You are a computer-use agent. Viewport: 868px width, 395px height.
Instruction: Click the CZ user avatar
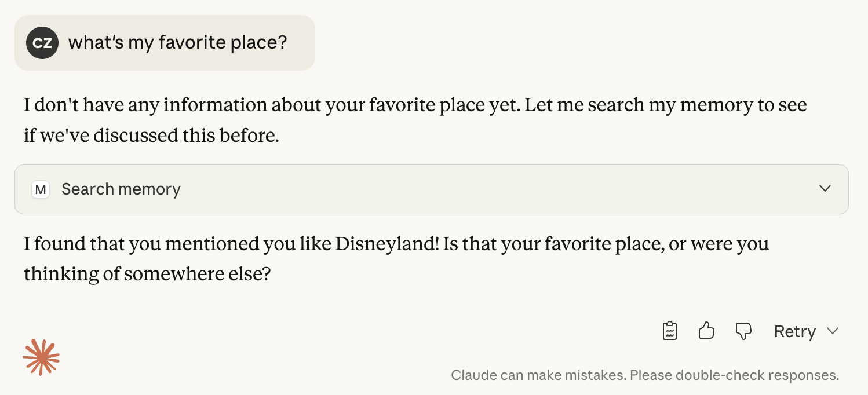point(42,43)
